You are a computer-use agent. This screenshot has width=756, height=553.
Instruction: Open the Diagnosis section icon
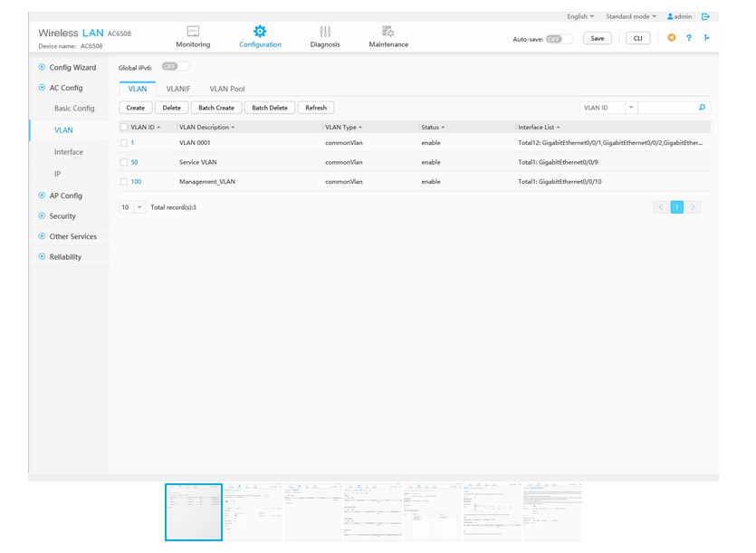pos(325,32)
